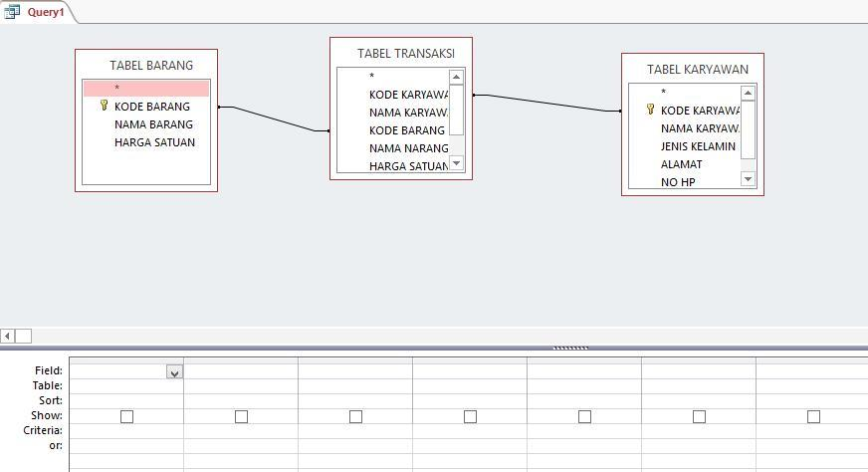Toggle Show checkbox in fourth column
Image resolution: width=868 pixels, height=472 pixels.
click(470, 416)
